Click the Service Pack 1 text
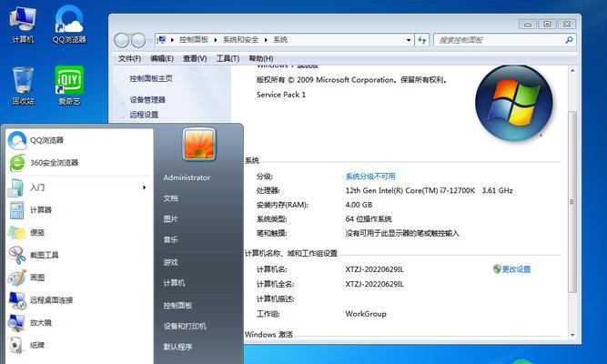Viewport: 607px width, 364px height. tap(281, 95)
